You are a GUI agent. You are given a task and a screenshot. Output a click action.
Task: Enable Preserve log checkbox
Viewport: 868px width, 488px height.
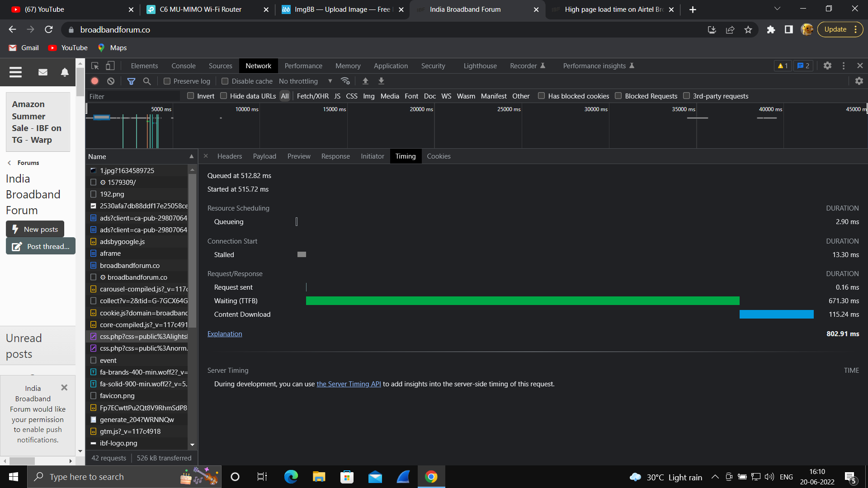pyautogui.click(x=167, y=81)
